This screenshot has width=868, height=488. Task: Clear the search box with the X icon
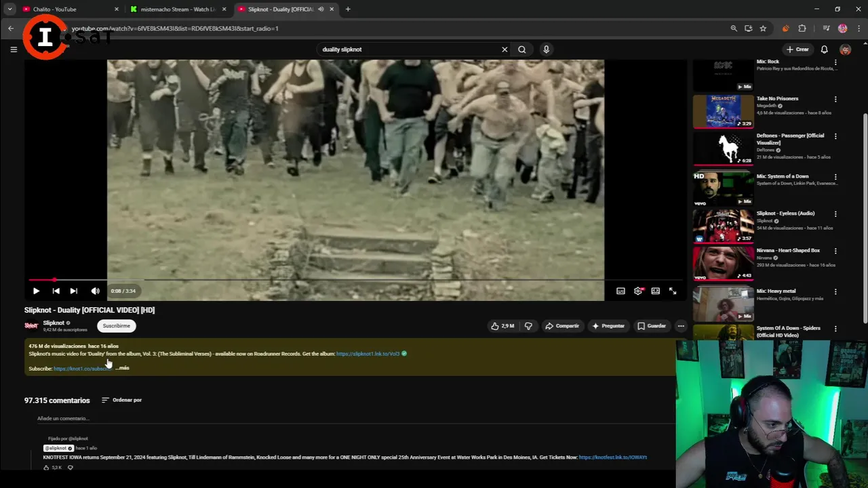[x=505, y=49]
